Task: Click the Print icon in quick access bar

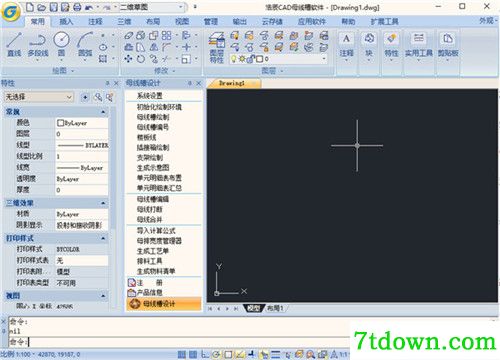Action: tap(77, 7)
